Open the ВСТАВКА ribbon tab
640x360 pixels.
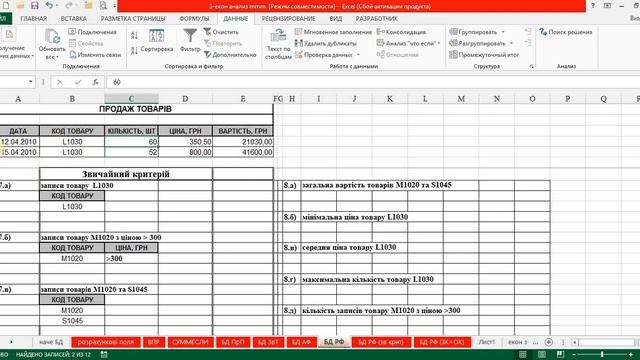tap(73, 18)
